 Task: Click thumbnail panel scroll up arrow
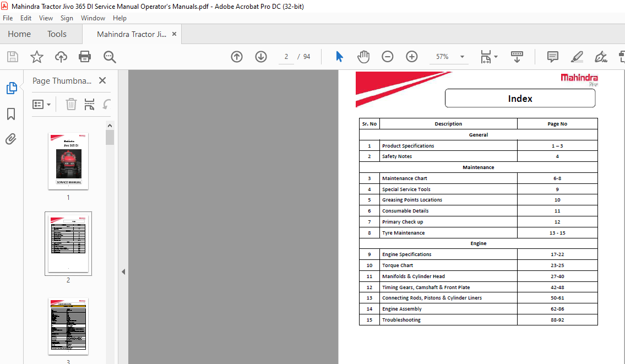[110, 125]
